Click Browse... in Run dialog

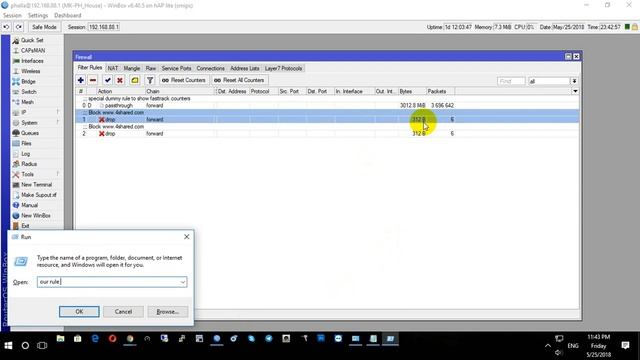tap(168, 312)
